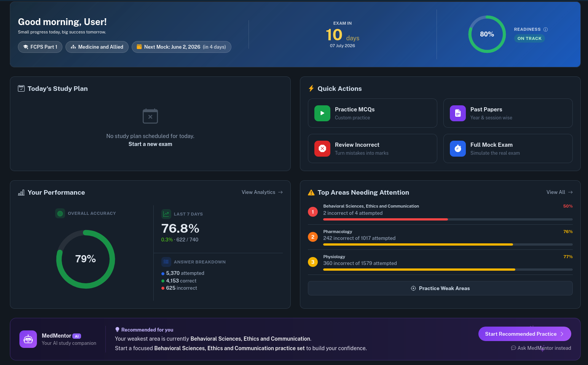Click the arrow next to View Analytics
588x365 pixels.
tap(280, 192)
